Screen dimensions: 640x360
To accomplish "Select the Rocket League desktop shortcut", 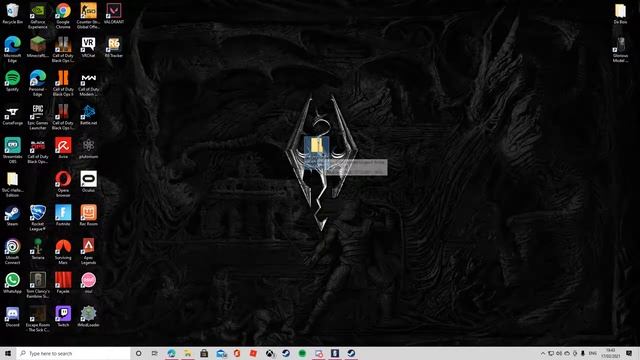I will point(38,218).
